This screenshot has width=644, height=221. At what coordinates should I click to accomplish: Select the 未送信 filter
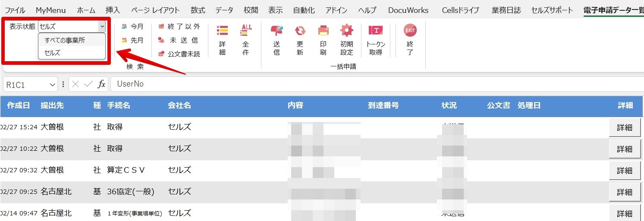point(179,40)
